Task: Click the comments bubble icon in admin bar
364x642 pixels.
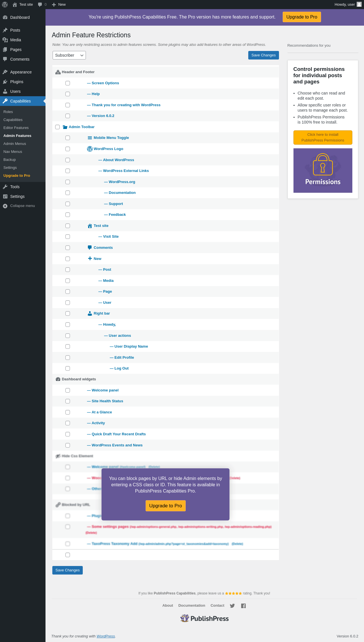Action: click(40, 5)
